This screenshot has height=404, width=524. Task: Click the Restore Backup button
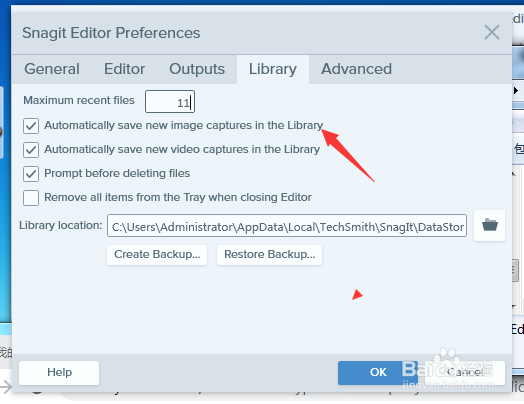269,255
